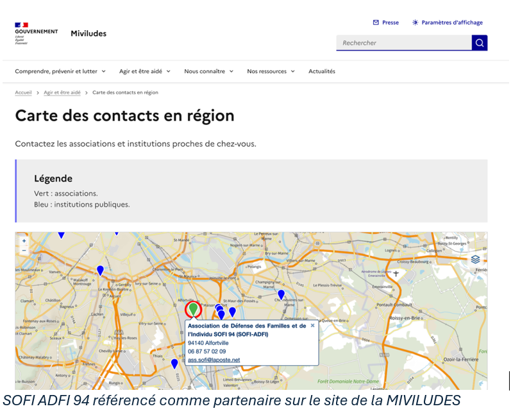Click the Gouvernement logo
The image size is (520, 420).
36,33
